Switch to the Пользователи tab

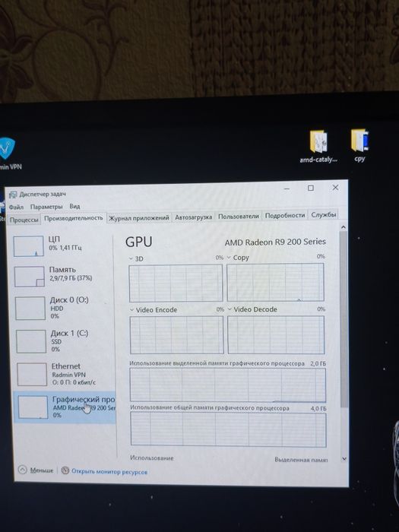238,216
